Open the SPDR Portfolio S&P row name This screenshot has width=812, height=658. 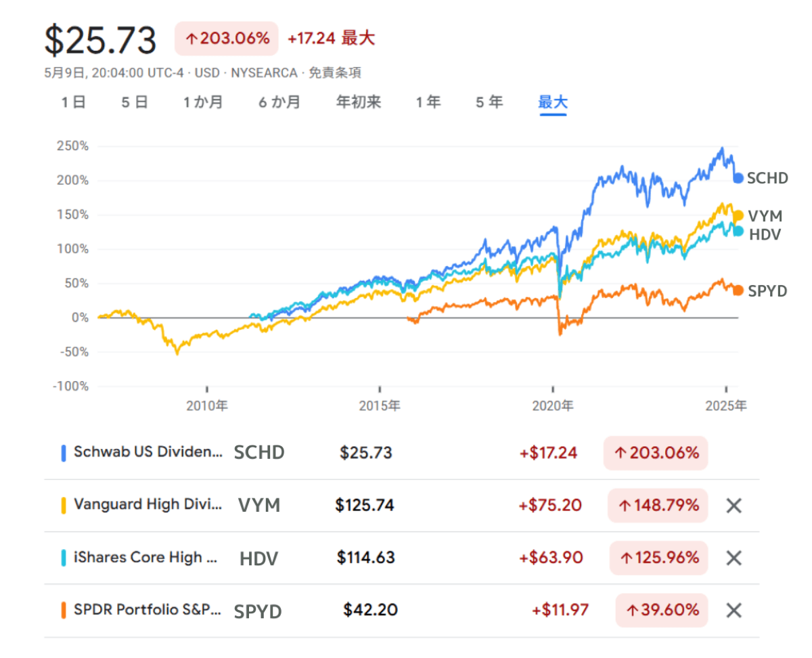pos(148,609)
